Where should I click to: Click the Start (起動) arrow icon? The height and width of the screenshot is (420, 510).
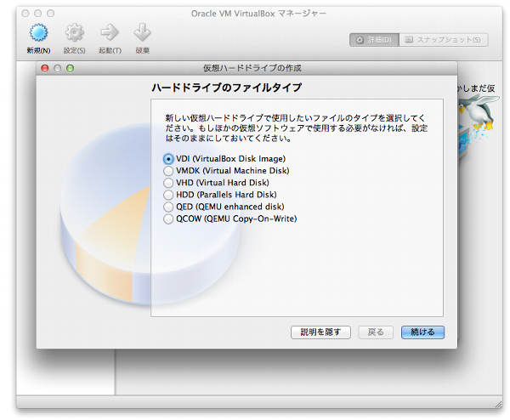point(110,33)
